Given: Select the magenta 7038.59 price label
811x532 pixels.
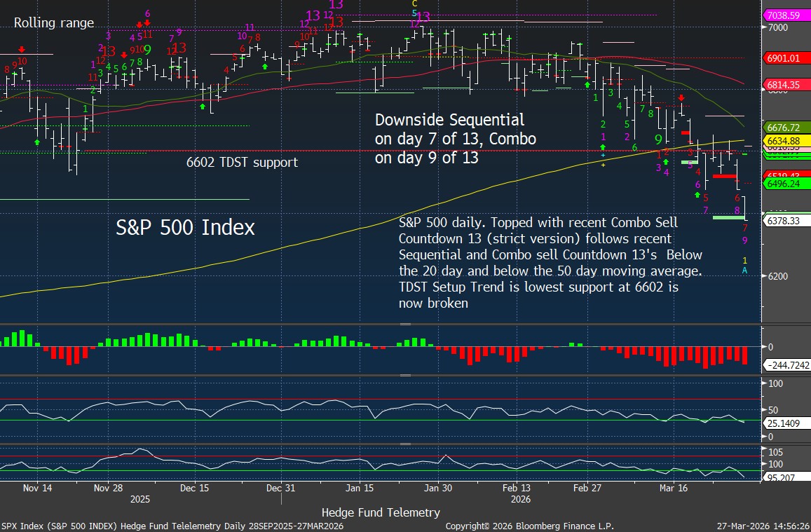Looking at the screenshot, I should click(x=784, y=15).
